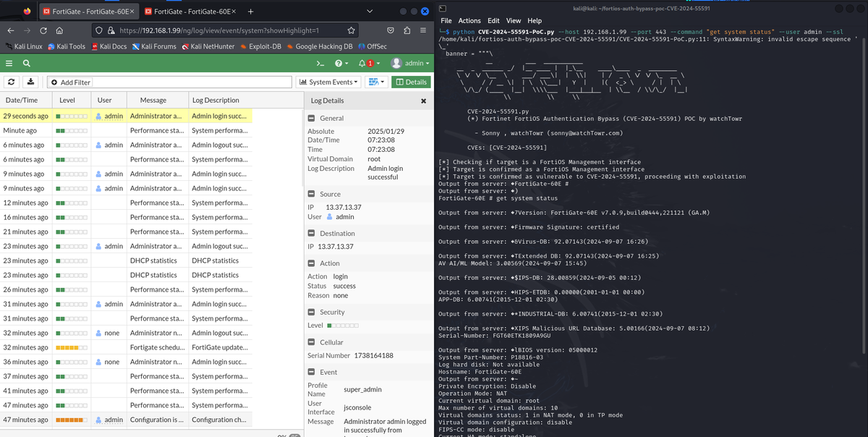This screenshot has width=868, height=437.
Task: Collapse the Security section
Action: (311, 313)
